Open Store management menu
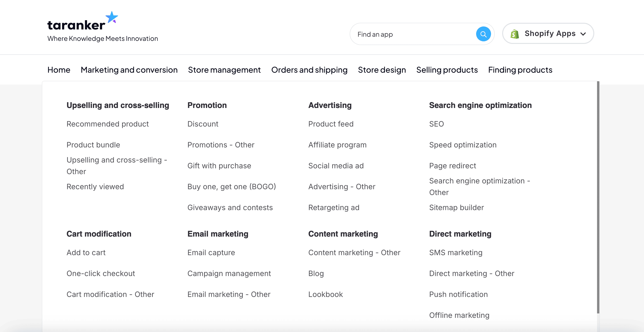644x332 pixels. 224,70
